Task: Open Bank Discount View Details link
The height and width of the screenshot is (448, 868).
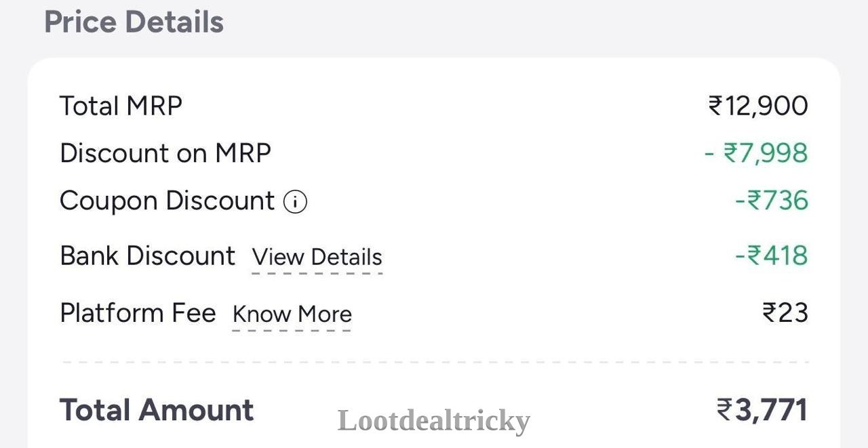Action: coord(317,258)
